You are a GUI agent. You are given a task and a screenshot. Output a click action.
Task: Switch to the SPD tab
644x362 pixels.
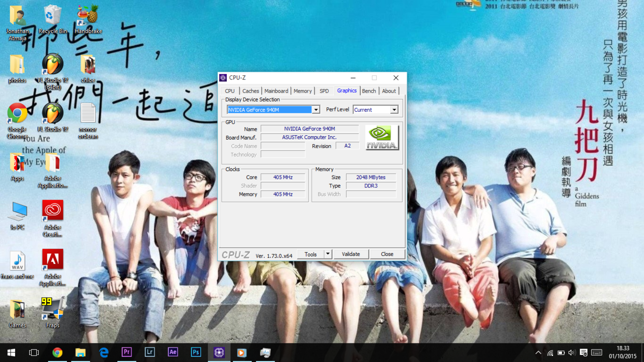click(324, 91)
